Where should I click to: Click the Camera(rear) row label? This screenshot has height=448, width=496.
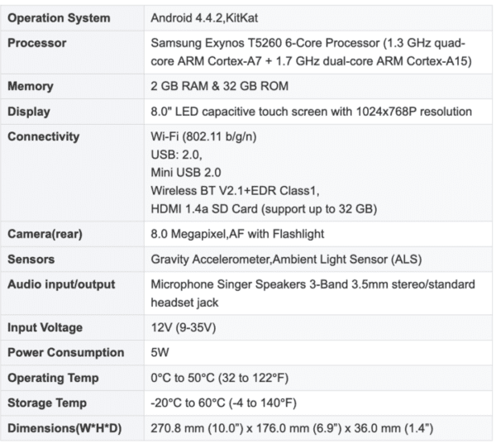(x=45, y=234)
